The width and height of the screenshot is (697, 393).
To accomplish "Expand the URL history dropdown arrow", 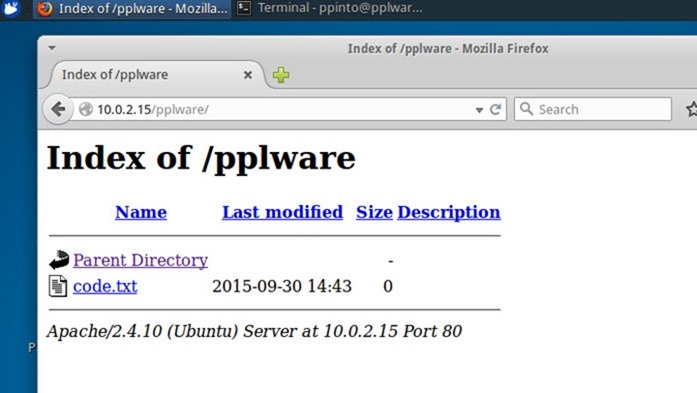I will [479, 110].
